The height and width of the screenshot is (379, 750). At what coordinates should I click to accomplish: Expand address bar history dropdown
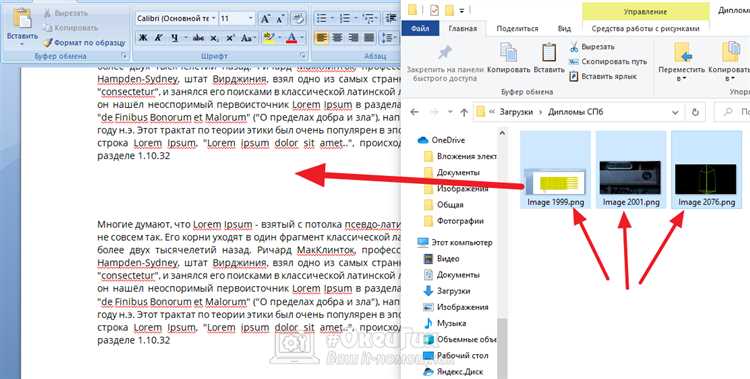point(675,112)
